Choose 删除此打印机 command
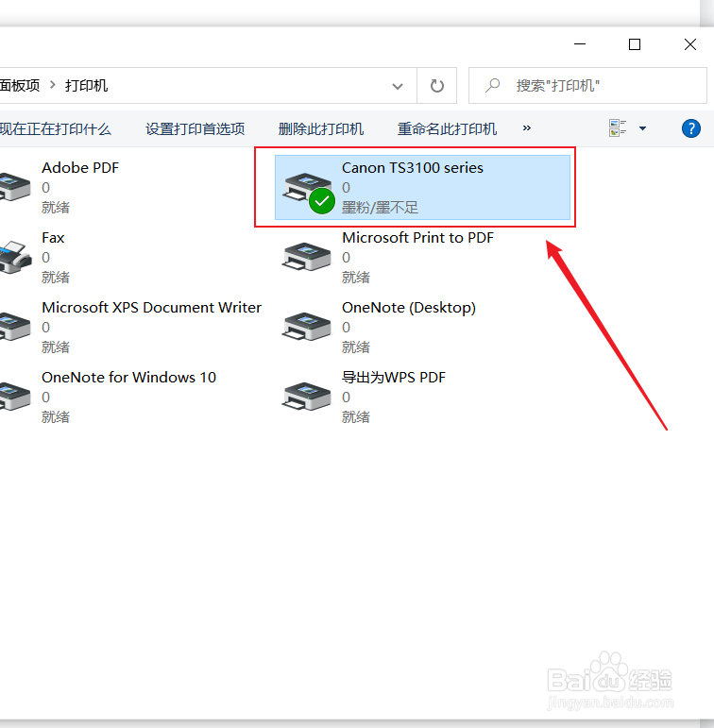The image size is (714, 728). click(320, 128)
